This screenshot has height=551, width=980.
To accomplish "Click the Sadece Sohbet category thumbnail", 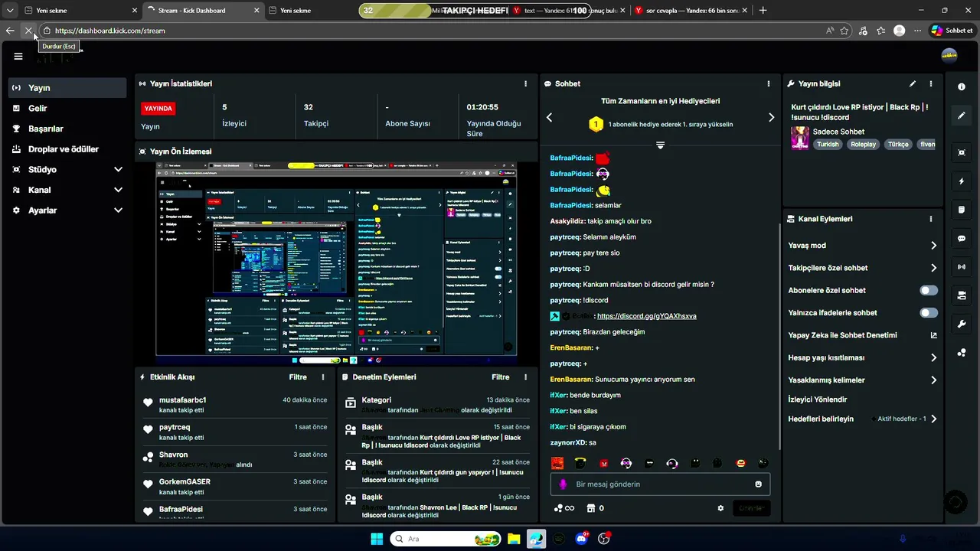I will point(800,138).
